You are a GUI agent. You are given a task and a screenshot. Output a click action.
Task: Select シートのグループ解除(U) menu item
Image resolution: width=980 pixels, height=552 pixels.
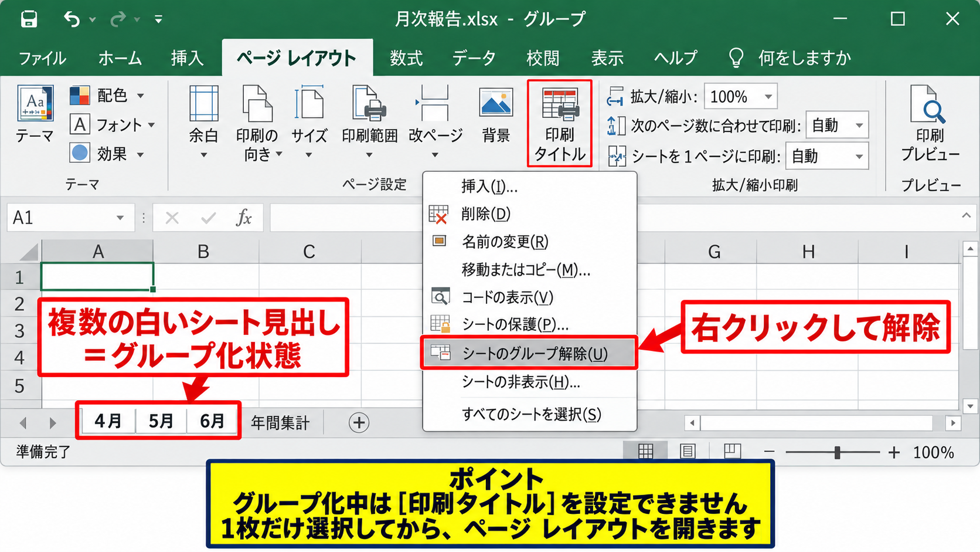point(529,353)
